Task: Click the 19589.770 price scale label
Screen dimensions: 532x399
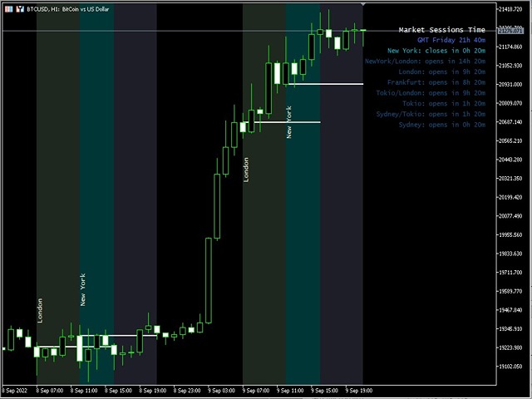Action: pos(510,291)
